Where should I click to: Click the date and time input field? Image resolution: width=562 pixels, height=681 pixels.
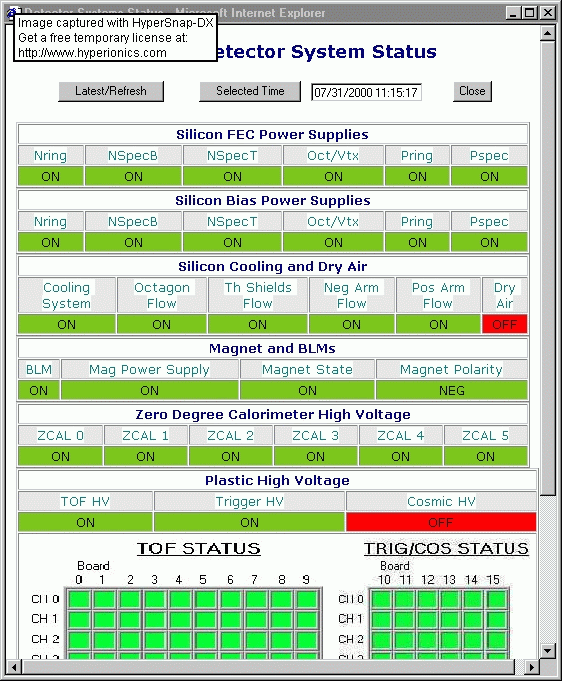366,92
